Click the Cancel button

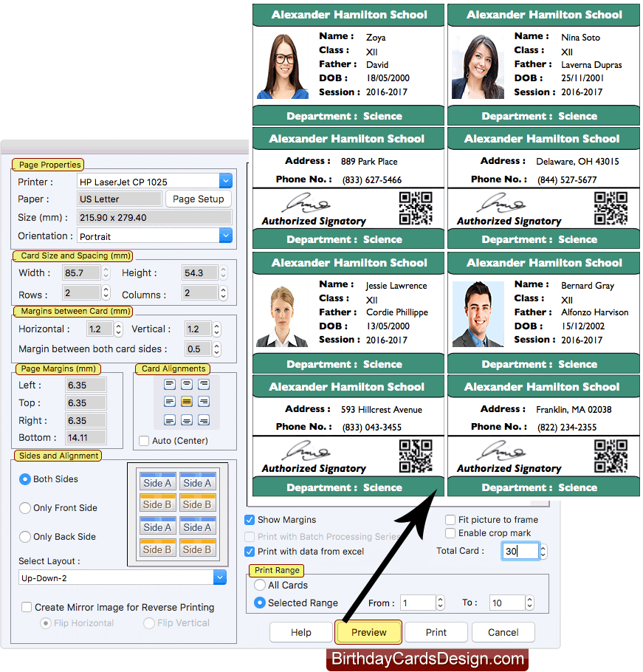click(503, 632)
